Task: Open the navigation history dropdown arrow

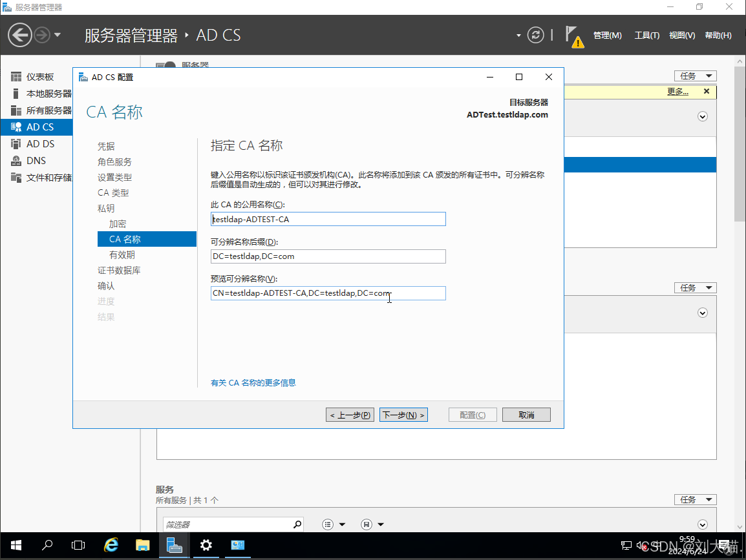Action: tap(58, 35)
